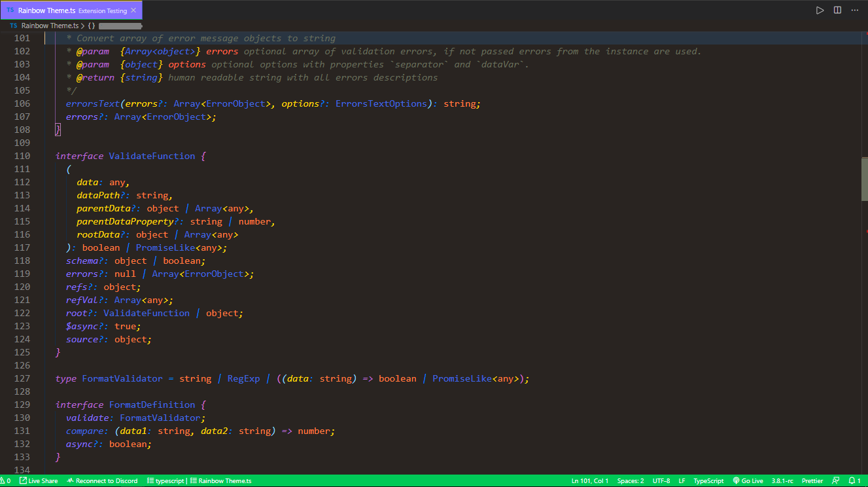Start the Go Live server

pyautogui.click(x=748, y=480)
